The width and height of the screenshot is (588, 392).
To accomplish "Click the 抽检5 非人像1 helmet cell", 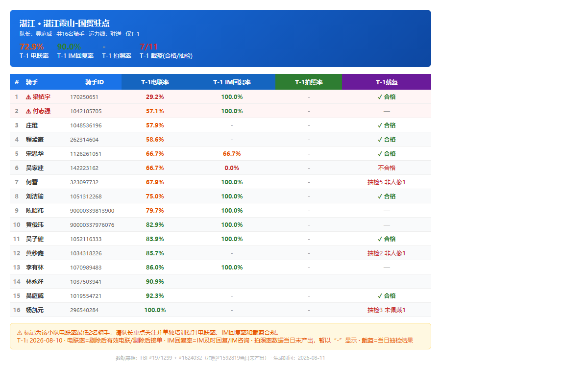I will tap(387, 182).
